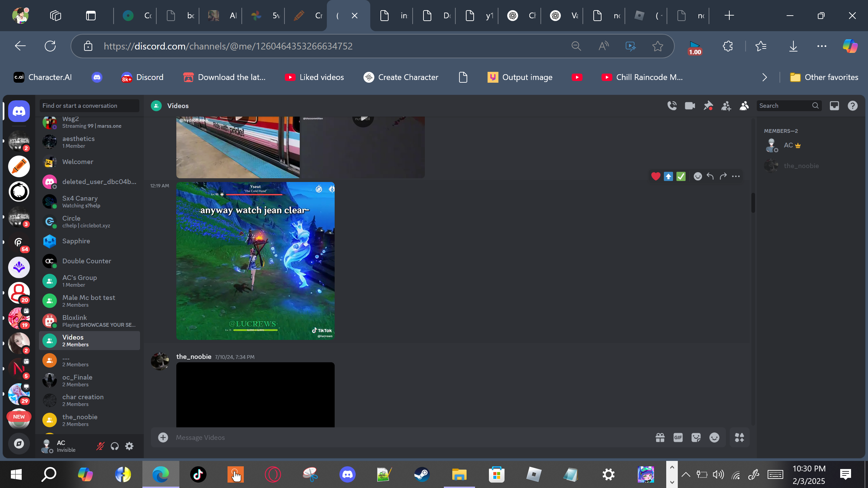Screen dimensions: 868x488
Task: Show hidden system tray icons
Action: [686, 474]
